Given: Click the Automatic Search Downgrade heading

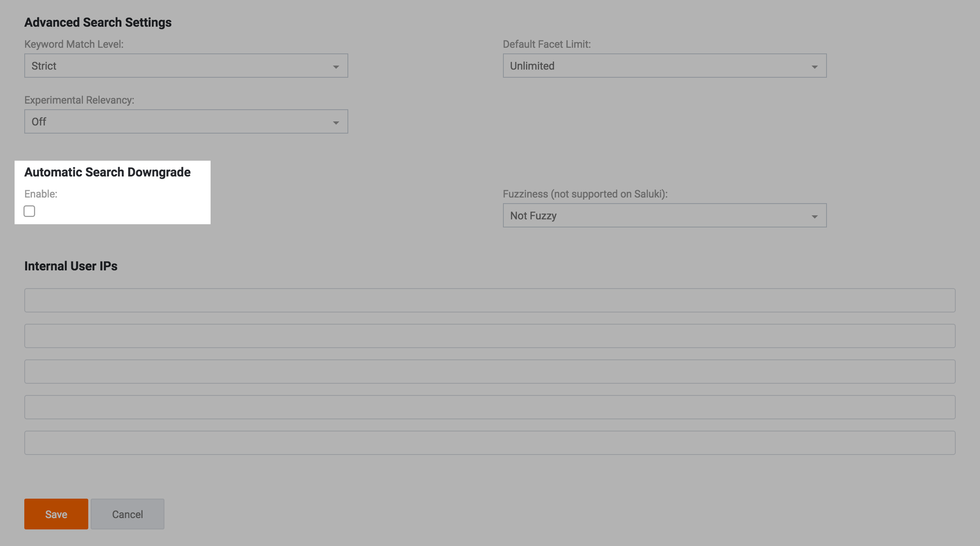Looking at the screenshot, I should coord(107,172).
